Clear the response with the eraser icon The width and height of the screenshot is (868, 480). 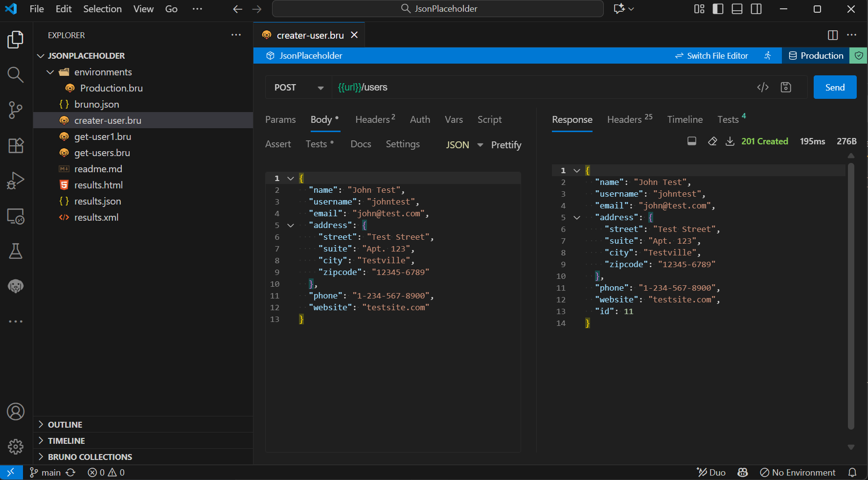point(712,141)
